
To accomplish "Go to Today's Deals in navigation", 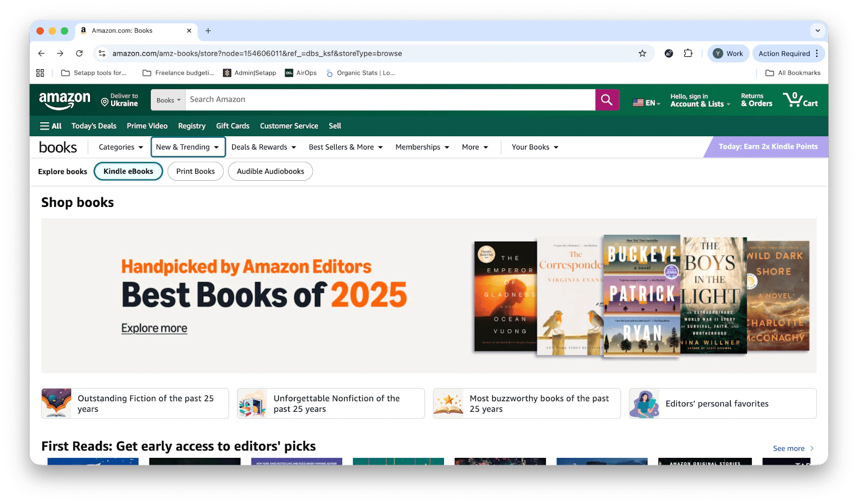I will pos(94,126).
